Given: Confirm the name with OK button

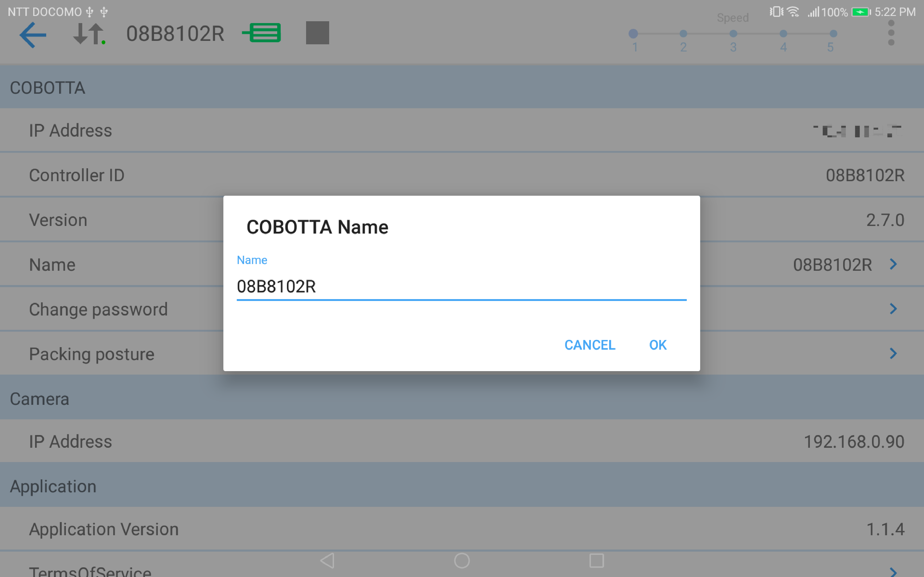Looking at the screenshot, I should (x=657, y=345).
